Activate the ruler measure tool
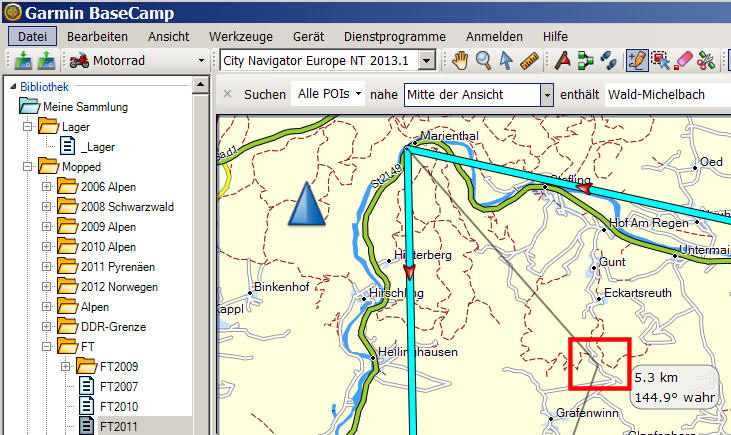This screenshot has height=435, width=731. pyautogui.click(x=529, y=61)
